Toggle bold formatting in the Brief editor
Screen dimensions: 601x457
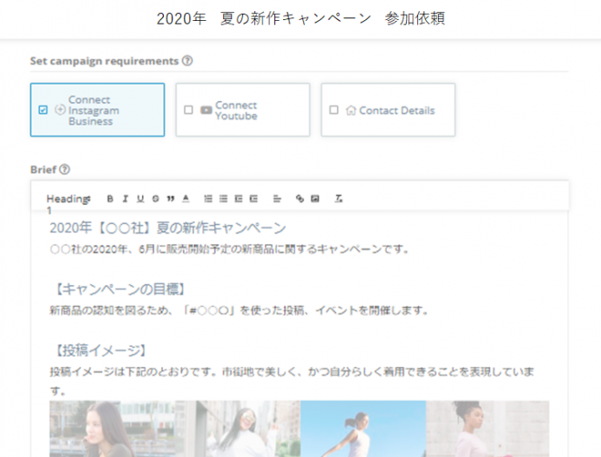click(111, 198)
